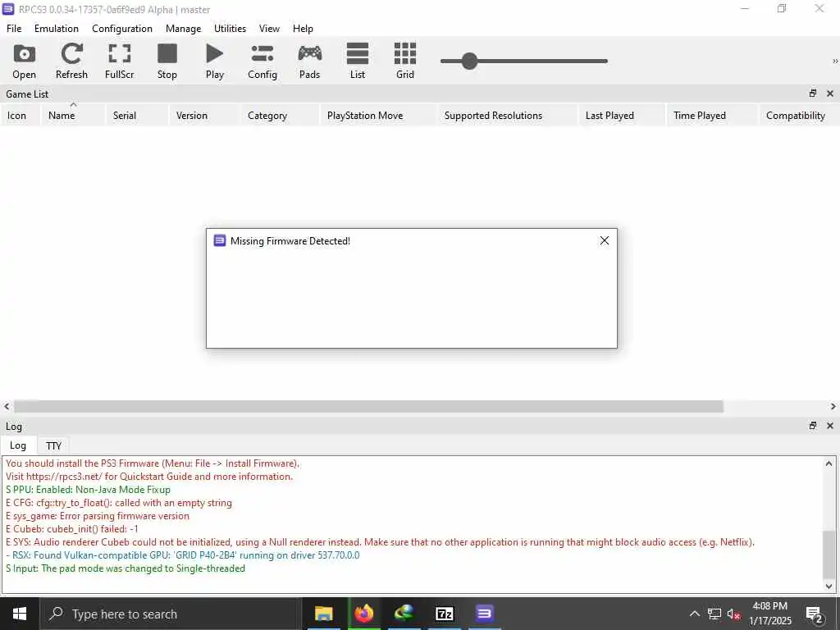The height and width of the screenshot is (630, 840).
Task: Enter fullscreen with the FullScr icon
Action: coord(120,61)
